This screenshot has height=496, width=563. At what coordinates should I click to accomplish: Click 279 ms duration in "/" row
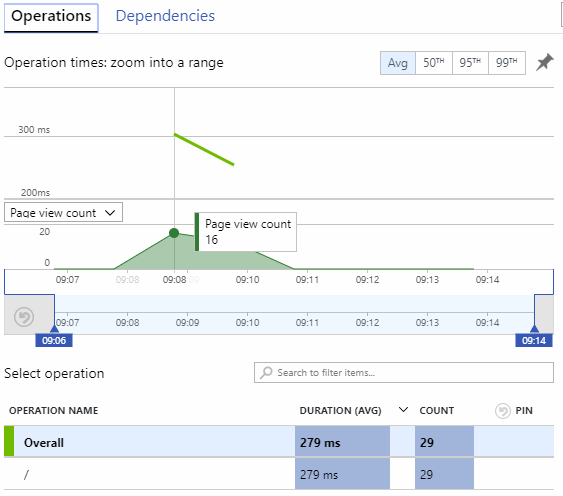[x=342, y=474]
